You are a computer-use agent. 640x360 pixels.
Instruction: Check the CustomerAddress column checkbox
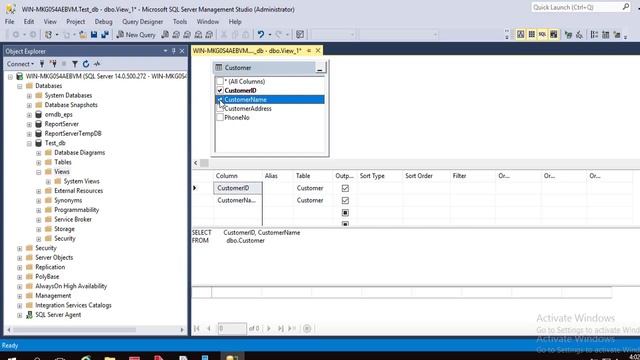click(x=220, y=109)
